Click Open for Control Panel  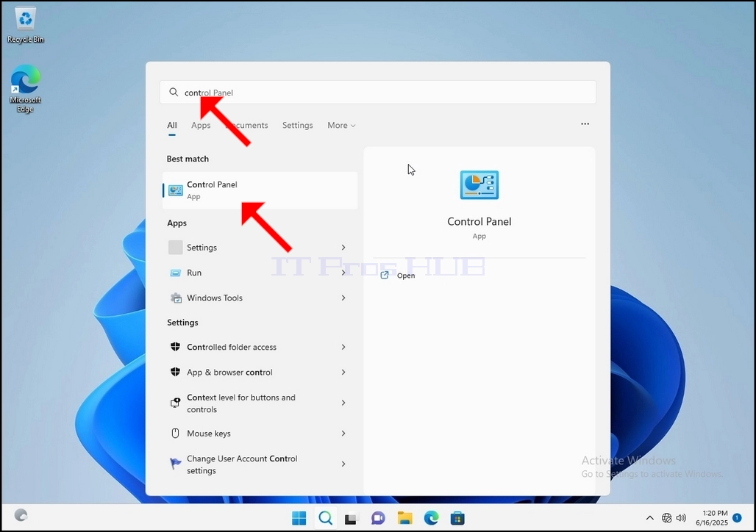pos(405,276)
